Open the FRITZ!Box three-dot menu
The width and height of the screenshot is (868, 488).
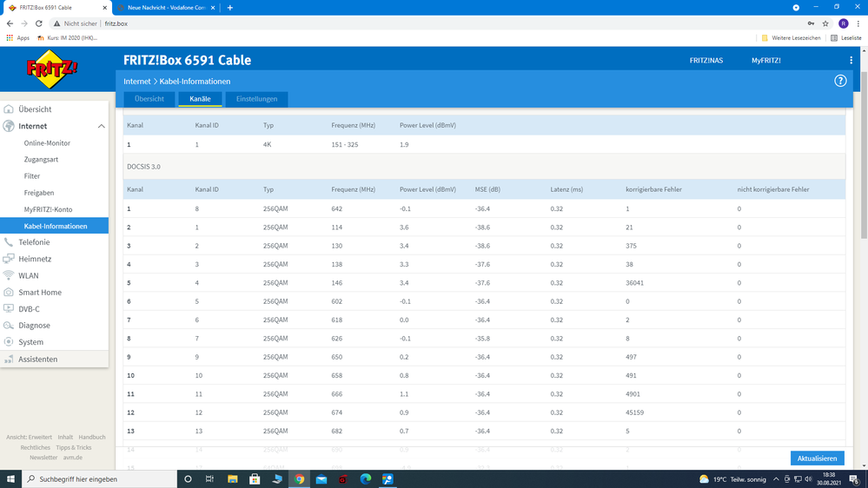click(x=851, y=61)
